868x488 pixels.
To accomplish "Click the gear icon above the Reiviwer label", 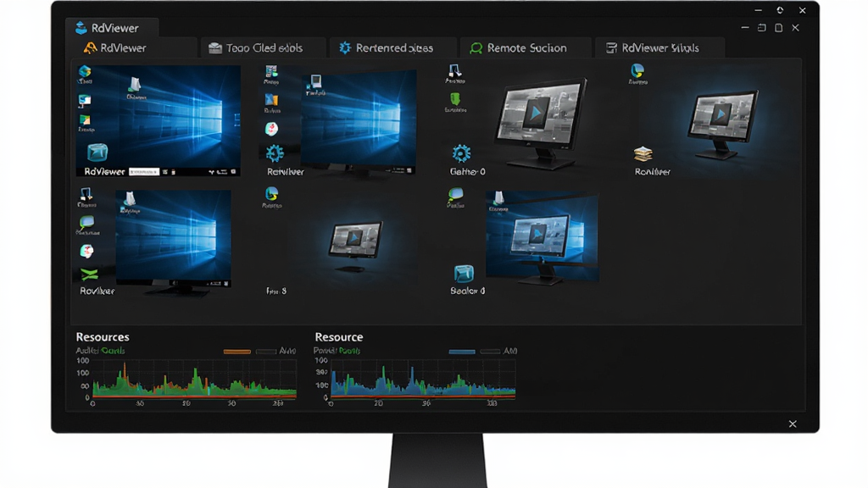I will coord(275,152).
